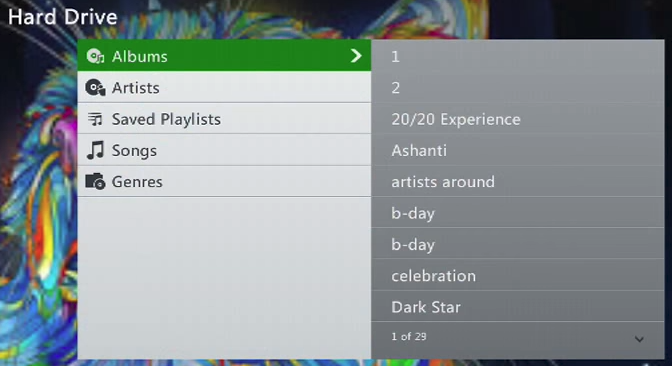Expand the Albums chevron arrow

[x=356, y=56]
